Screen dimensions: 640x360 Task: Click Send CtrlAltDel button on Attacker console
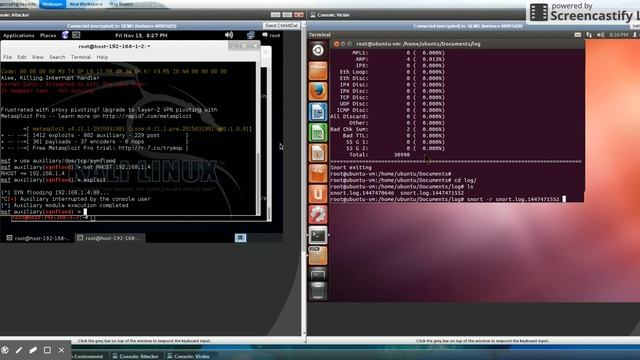(282, 26)
